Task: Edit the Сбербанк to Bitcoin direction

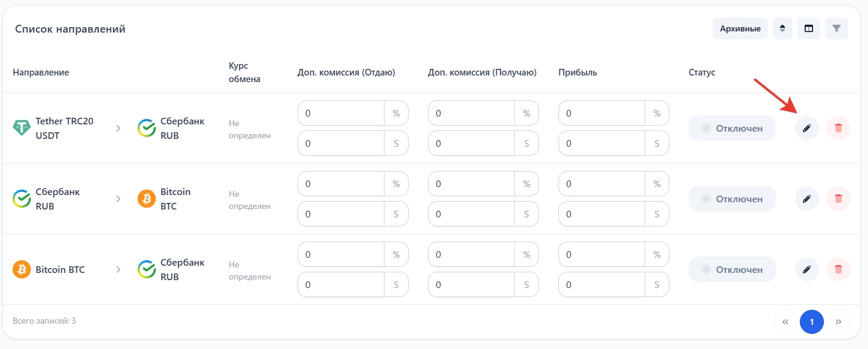Action: click(x=806, y=199)
